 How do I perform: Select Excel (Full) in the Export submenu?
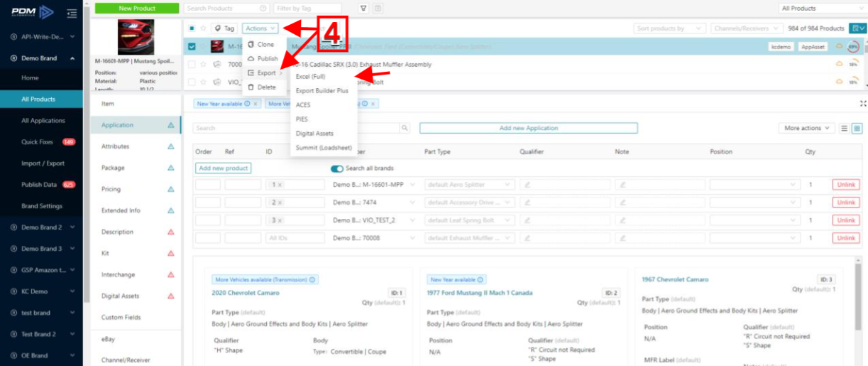point(310,76)
